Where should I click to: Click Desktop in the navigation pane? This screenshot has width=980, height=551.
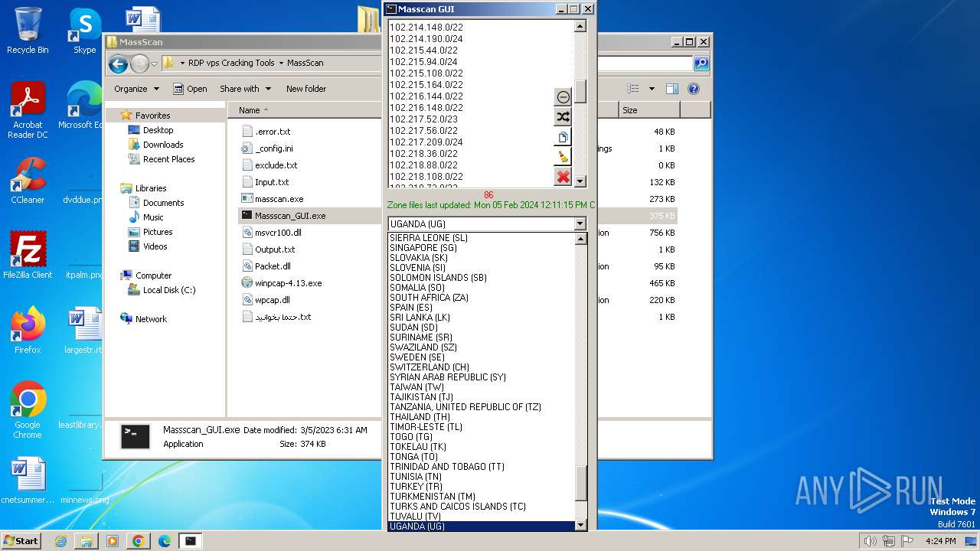point(150,130)
